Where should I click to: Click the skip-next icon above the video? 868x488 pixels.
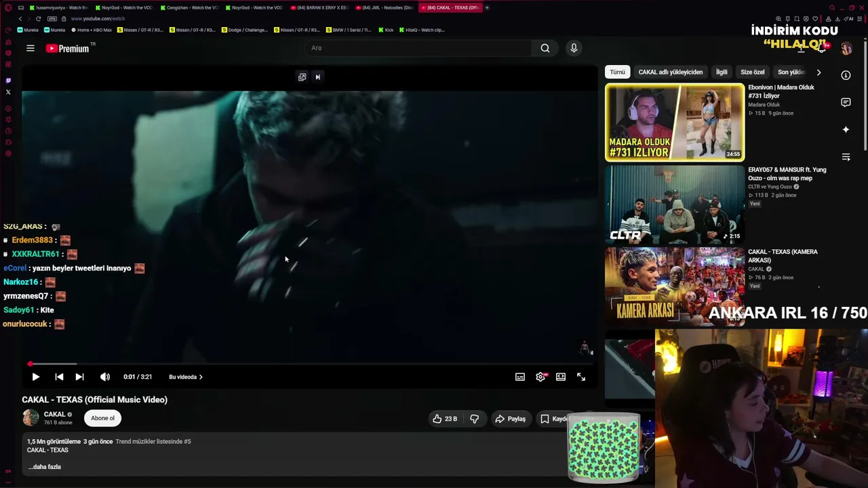pyautogui.click(x=317, y=77)
